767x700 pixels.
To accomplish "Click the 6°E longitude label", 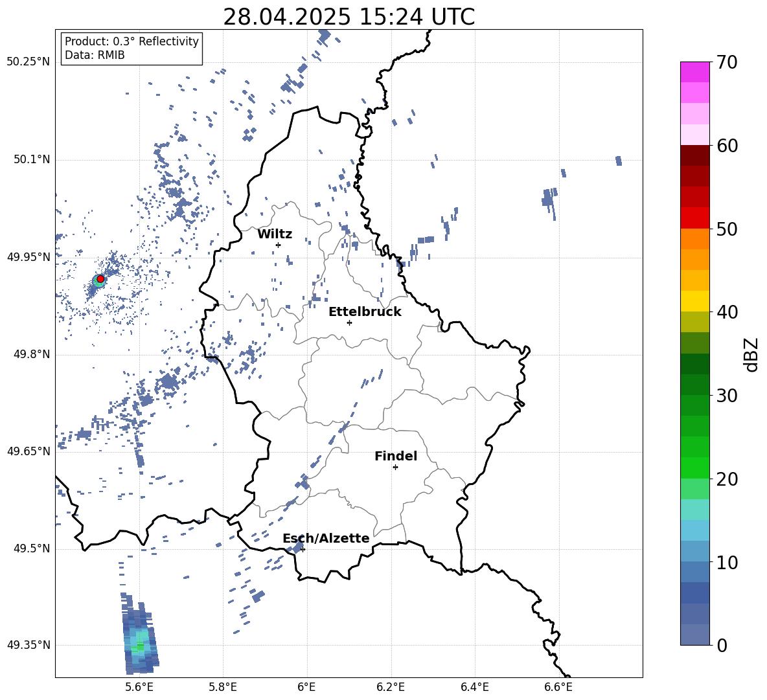I will pos(306,687).
